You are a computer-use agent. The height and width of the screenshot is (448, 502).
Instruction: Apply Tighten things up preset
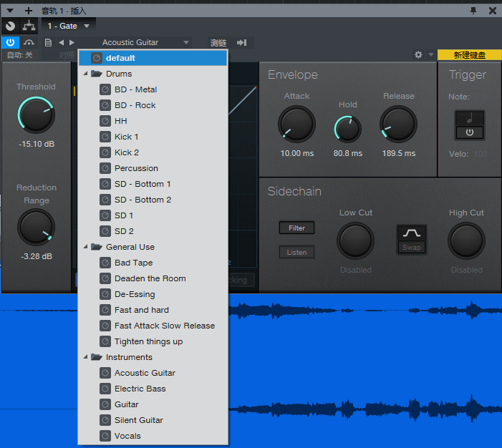coord(153,341)
